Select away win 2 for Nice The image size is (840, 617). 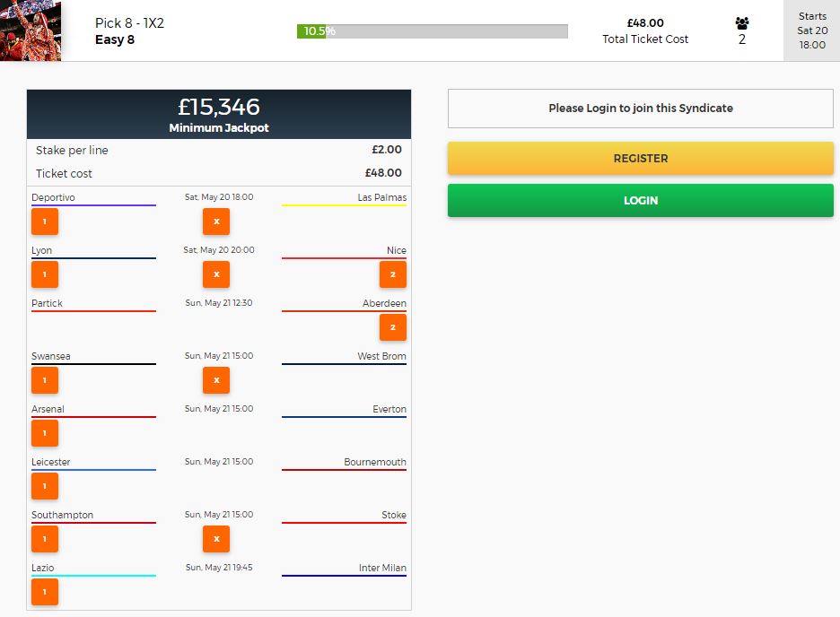pyautogui.click(x=392, y=274)
